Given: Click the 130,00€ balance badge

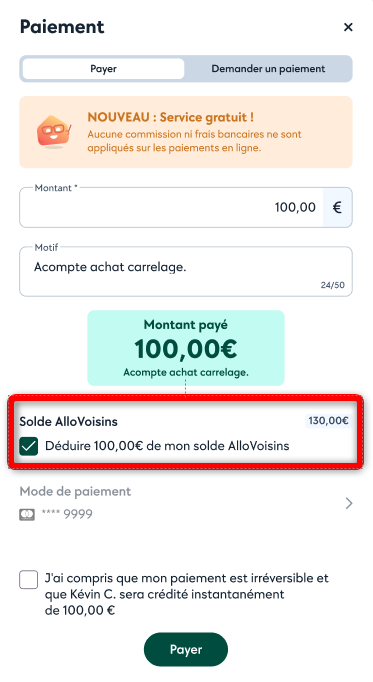Looking at the screenshot, I should (328, 421).
